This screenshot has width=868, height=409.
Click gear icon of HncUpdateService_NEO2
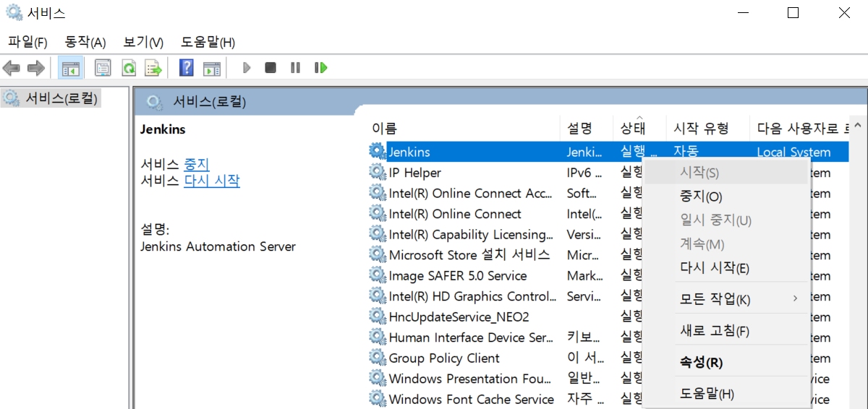(378, 317)
